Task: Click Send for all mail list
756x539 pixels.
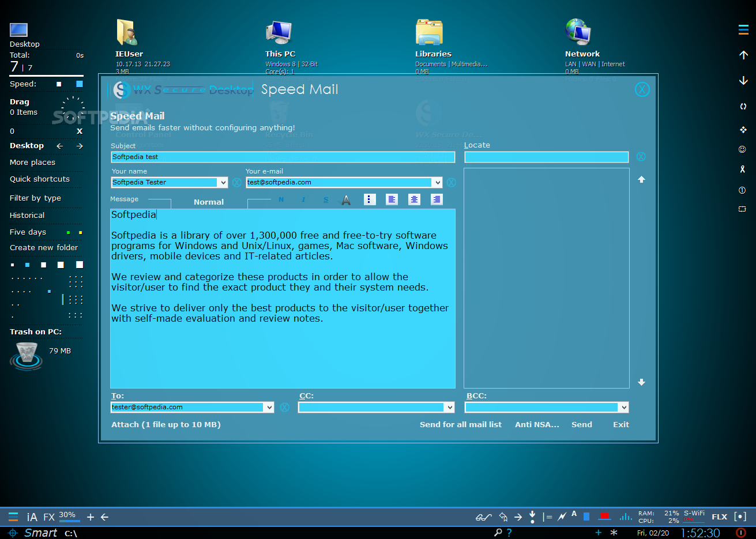Action: 461,425
